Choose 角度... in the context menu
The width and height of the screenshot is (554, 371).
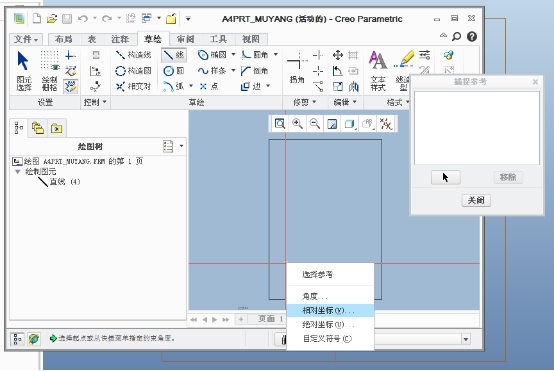330,296
